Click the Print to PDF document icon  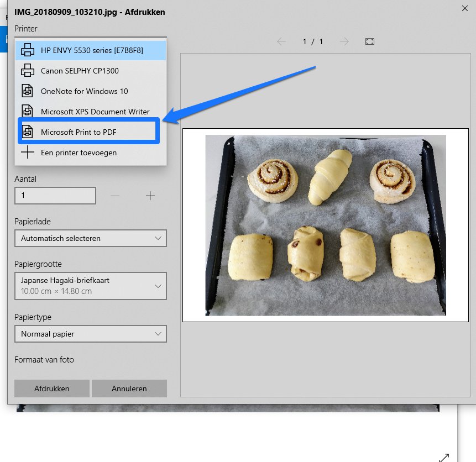[x=27, y=132]
